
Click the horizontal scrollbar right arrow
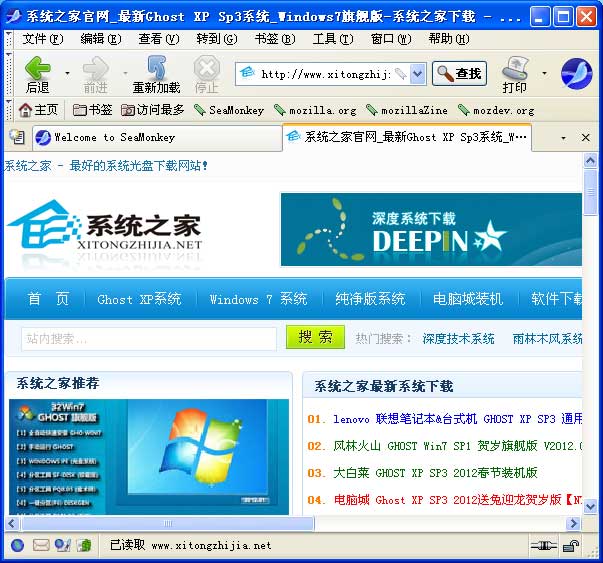574,523
